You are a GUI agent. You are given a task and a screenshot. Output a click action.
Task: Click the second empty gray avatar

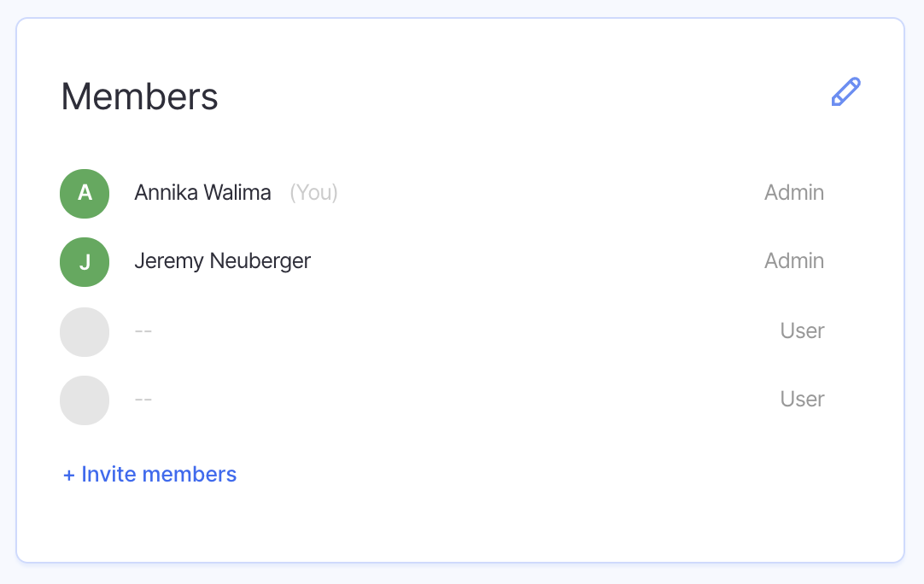click(85, 400)
